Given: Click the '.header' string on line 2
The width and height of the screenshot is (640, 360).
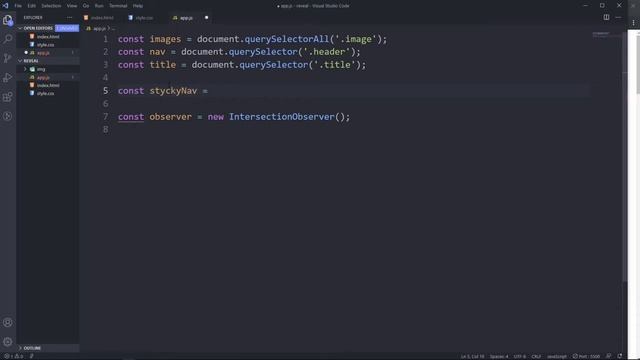Looking at the screenshot, I should coord(329,52).
